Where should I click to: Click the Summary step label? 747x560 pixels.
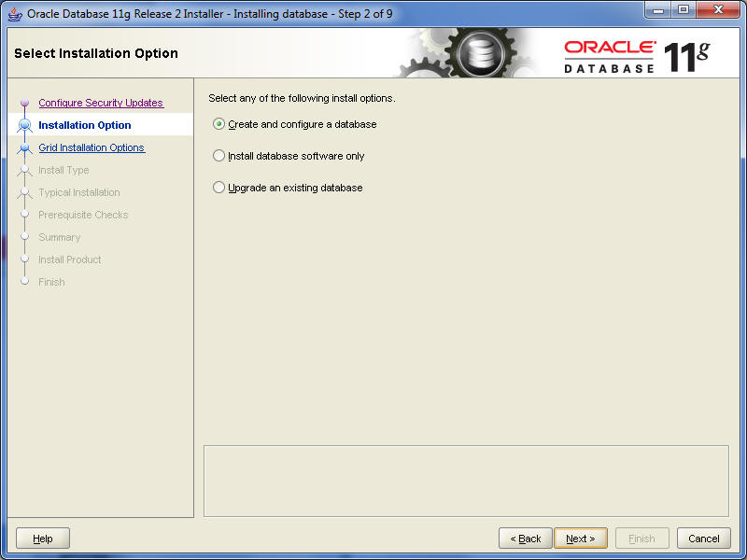pos(60,237)
